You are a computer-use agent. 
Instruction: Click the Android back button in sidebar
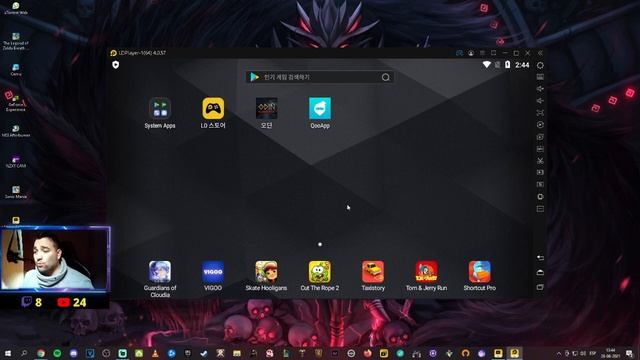coord(540,258)
